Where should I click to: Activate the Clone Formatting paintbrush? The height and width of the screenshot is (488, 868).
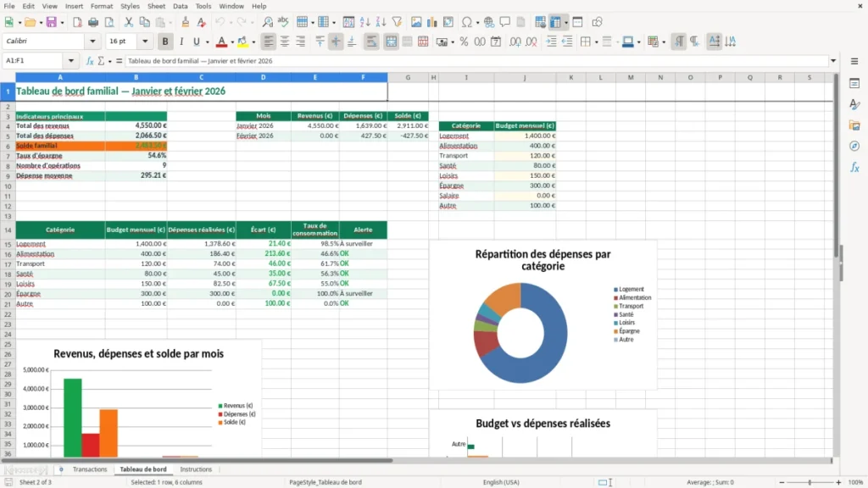[x=186, y=22]
